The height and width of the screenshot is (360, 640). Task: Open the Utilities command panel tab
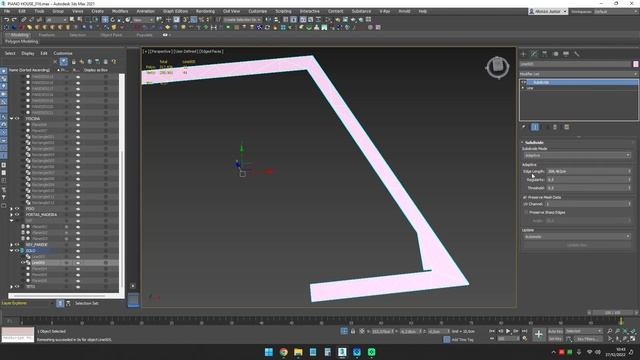point(576,54)
